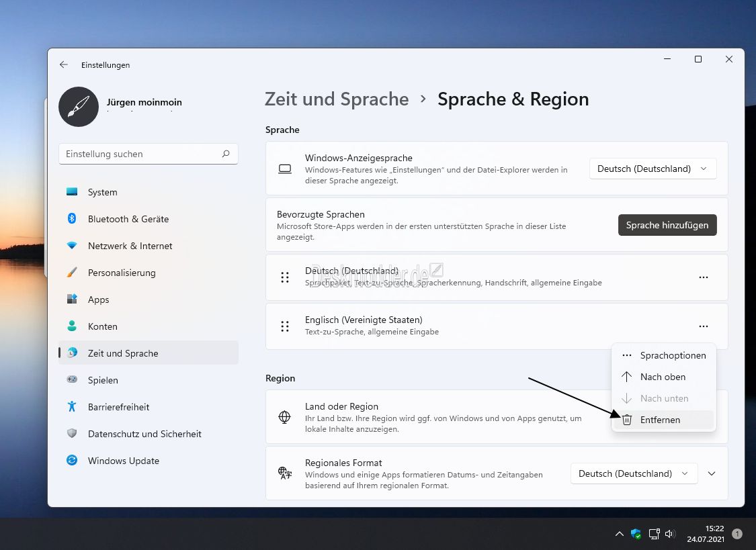
Task: Click the Apps icon in sidebar
Action: 72,299
